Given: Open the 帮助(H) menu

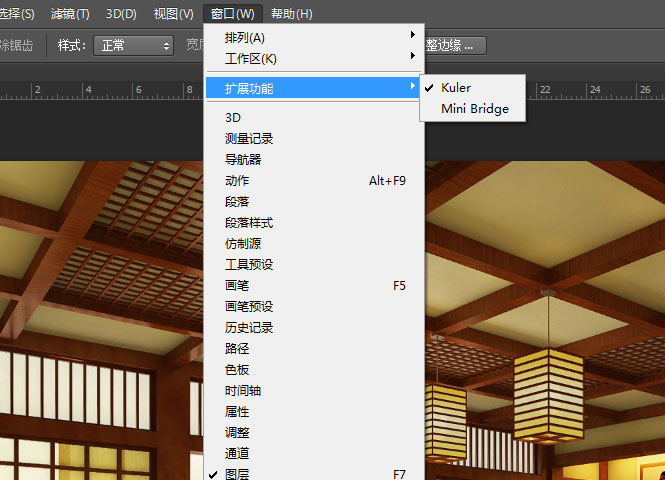Looking at the screenshot, I should pos(291,14).
